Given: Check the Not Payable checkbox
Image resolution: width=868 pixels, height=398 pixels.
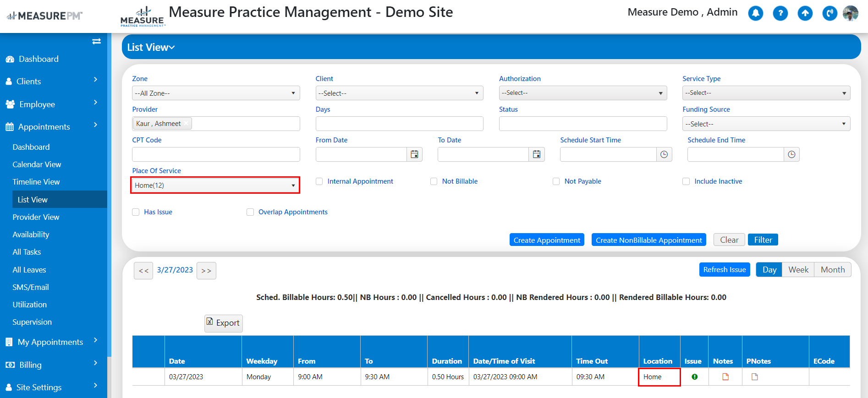Looking at the screenshot, I should [556, 181].
